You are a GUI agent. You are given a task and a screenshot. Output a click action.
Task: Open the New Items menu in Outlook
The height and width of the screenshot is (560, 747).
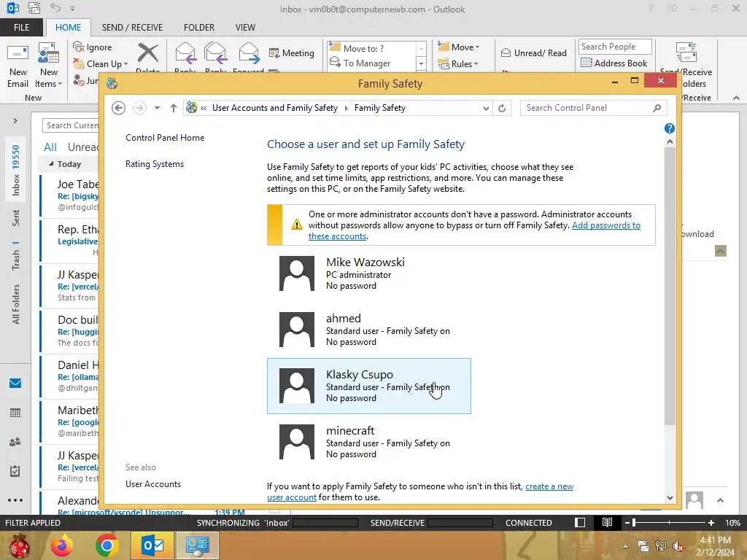pos(49,65)
